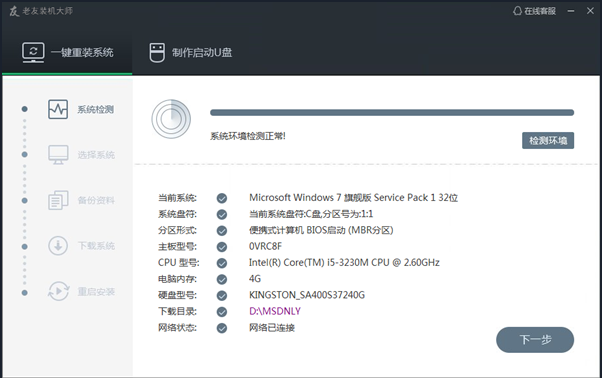The height and width of the screenshot is (378, 602).
Task: Click the 在线客服 bell icon
Action: pyautogui.click(x=517, y=11)
